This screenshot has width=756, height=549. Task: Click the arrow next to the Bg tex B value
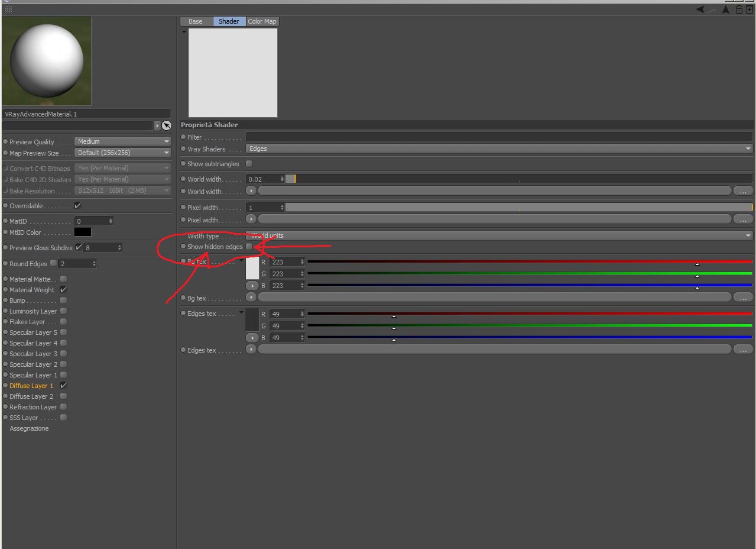[252, 286]
